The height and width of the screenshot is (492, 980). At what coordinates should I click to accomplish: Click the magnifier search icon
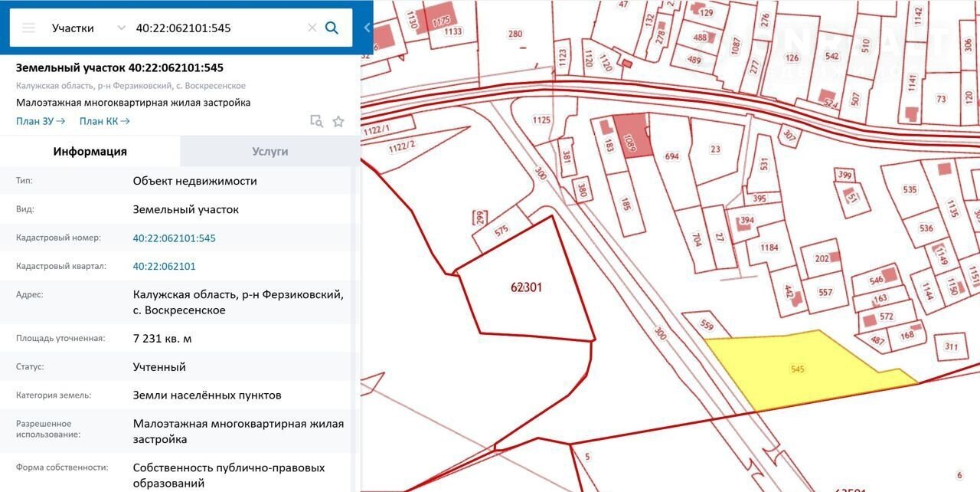click(x=332, y=28)
